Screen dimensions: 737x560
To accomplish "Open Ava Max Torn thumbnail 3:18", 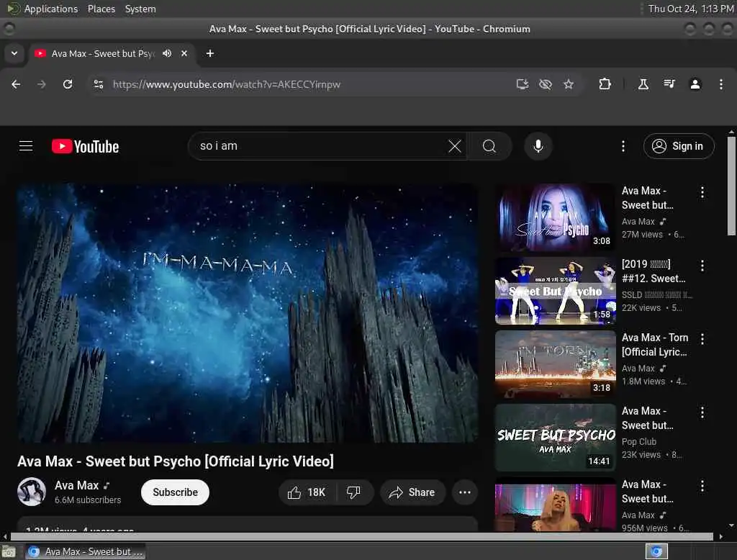I will pyautogui.click(x=556, y=364).
